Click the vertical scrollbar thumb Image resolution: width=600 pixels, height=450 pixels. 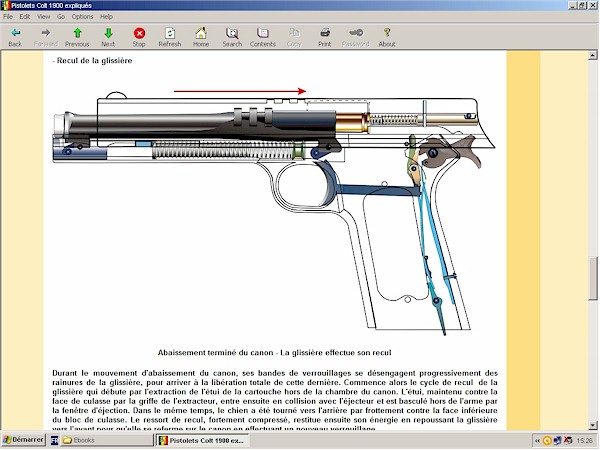pos(593,279)
